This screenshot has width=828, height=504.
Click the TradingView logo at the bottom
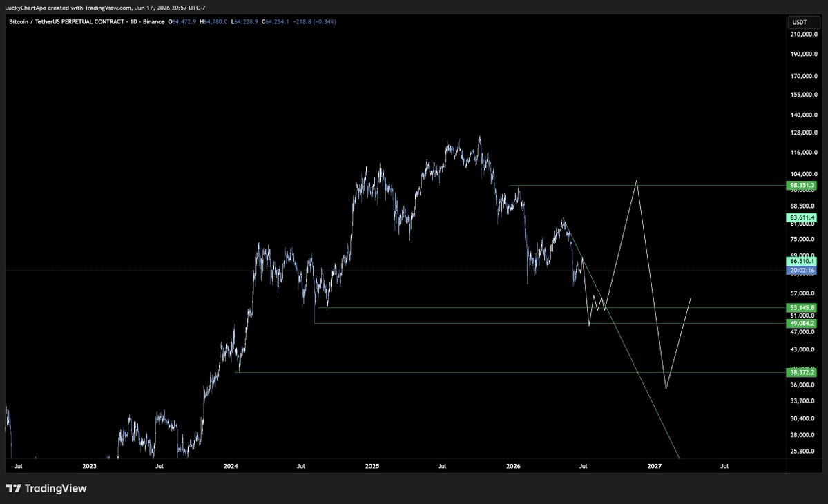(46, 488)
